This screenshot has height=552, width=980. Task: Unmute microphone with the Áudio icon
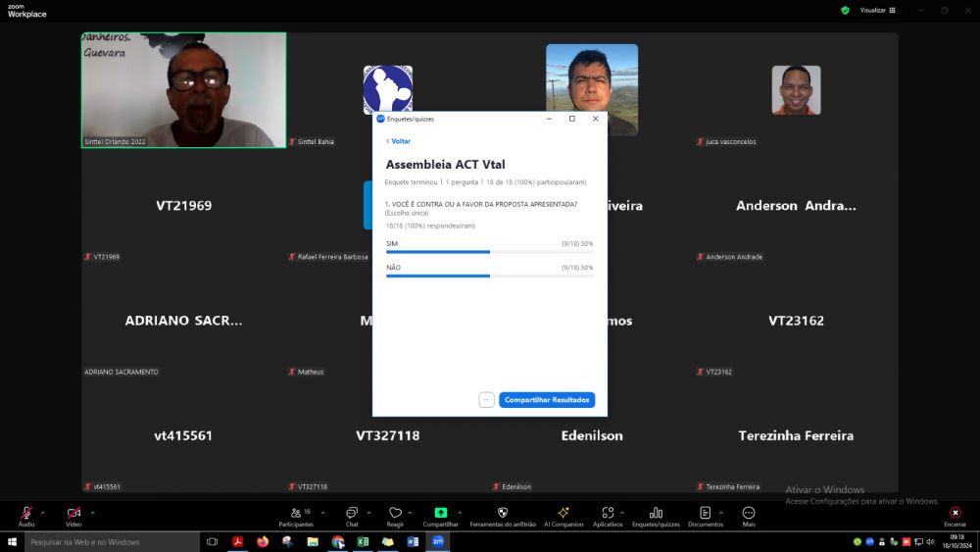point(26,513)
